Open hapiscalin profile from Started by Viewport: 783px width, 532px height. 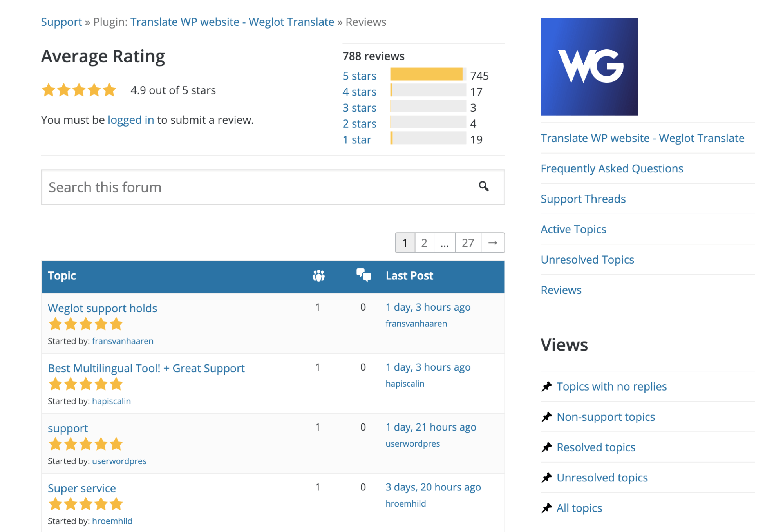tap(111, 401)
